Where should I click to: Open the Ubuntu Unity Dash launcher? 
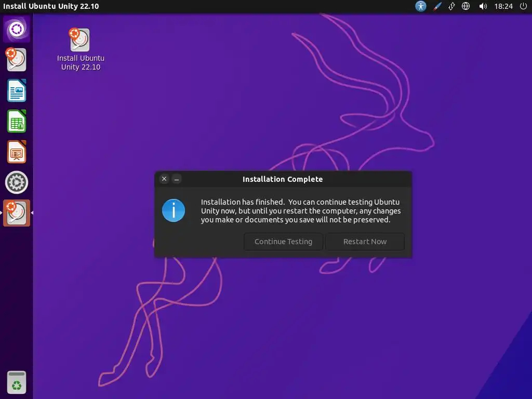16,29
